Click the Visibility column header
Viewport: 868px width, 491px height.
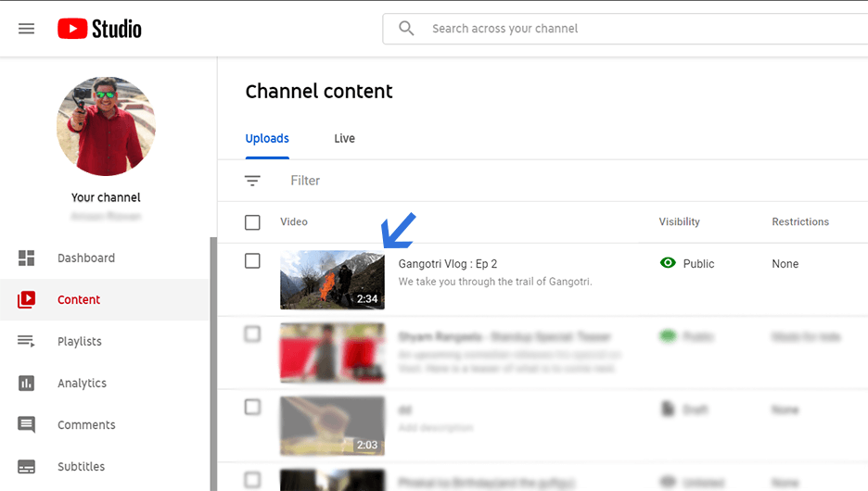[679, 221]
